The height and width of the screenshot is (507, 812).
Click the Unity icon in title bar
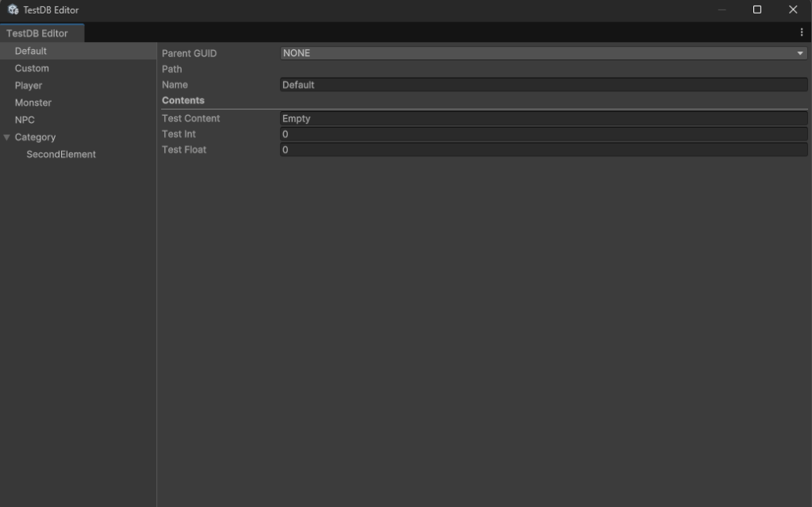(x=13, y=10)
